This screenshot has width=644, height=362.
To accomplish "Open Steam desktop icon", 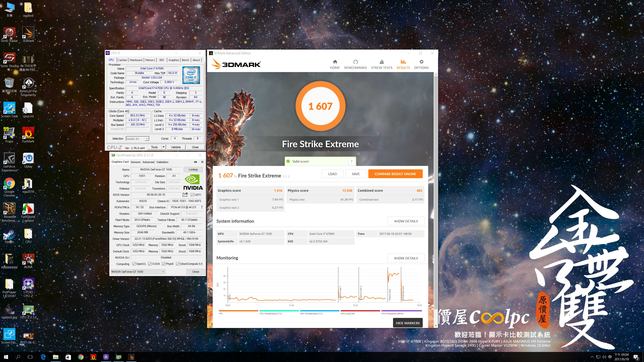I will [x=9, y=236].
